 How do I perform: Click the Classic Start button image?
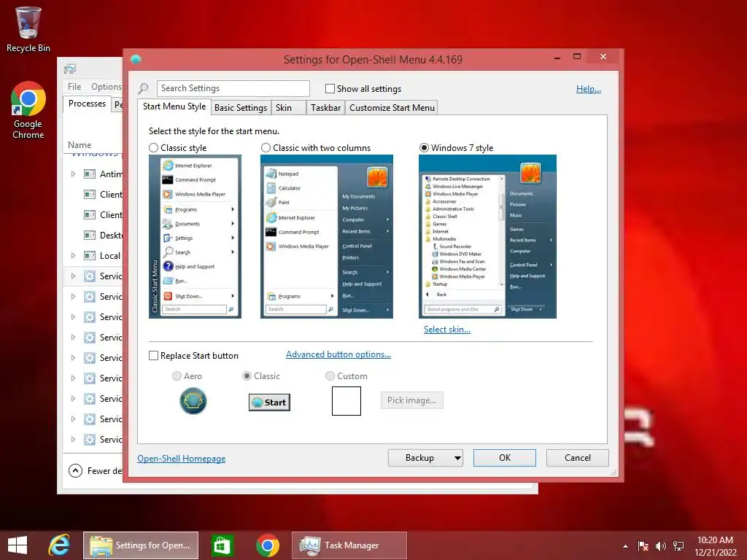click(269, 402)
